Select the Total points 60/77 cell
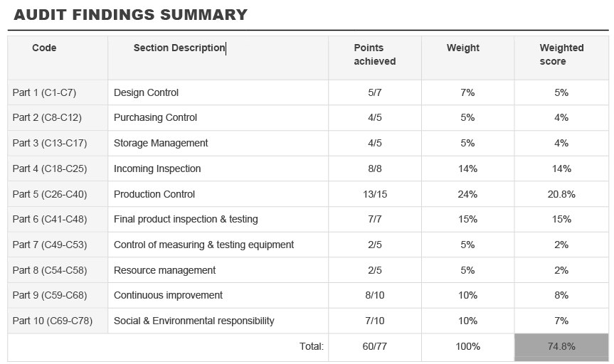The image size is (614, 364). [375, 346]
